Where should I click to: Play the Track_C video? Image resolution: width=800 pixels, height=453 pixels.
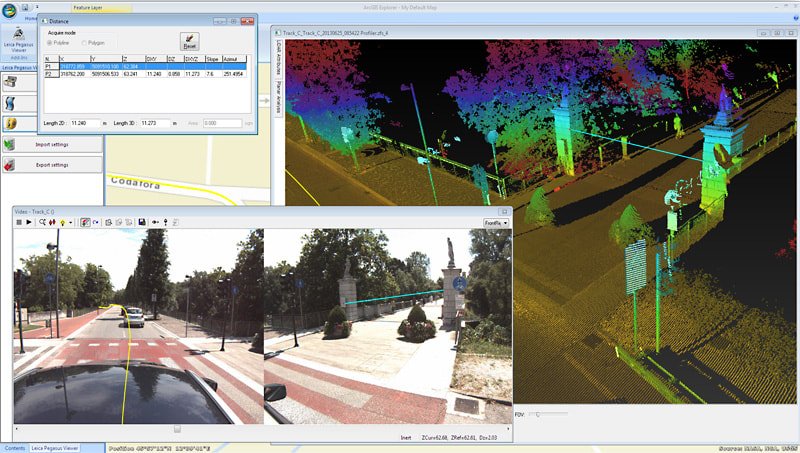[29, 222]
